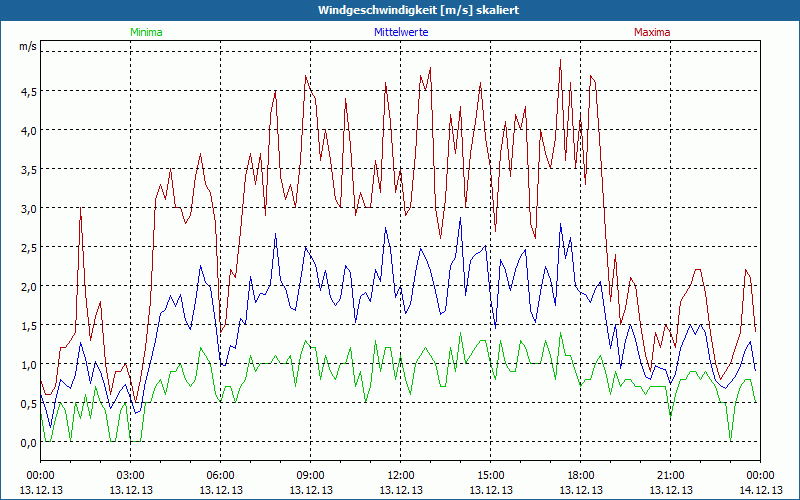Click the 4,5 y-axis value
Screen dimensions: 800x500
point(29,91)
